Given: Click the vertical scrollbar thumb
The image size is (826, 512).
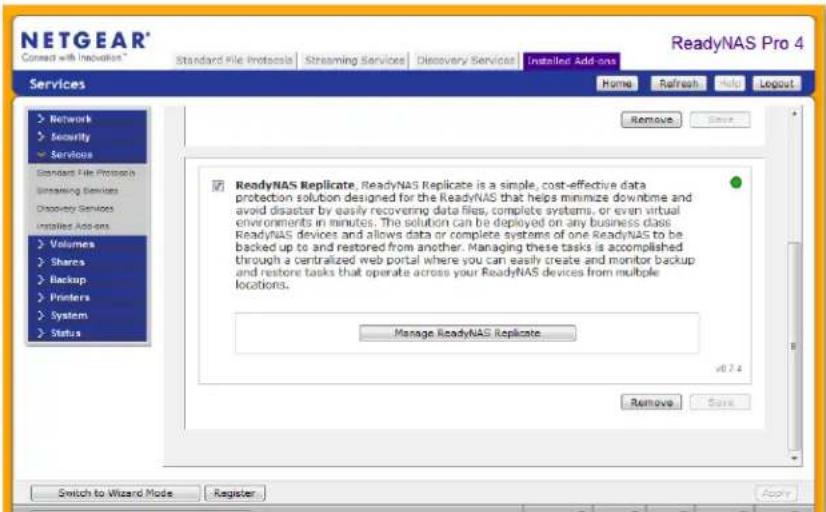Looking at the screenshot, I should tap(794, 347).
